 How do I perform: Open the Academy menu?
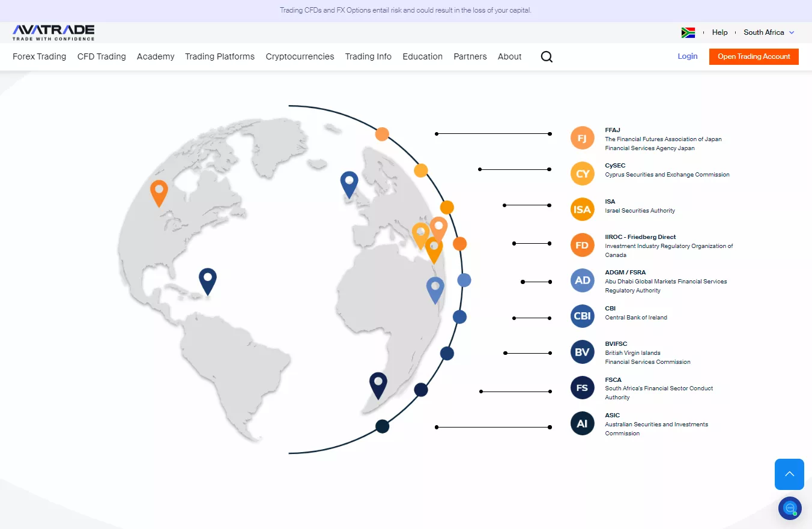156,56
